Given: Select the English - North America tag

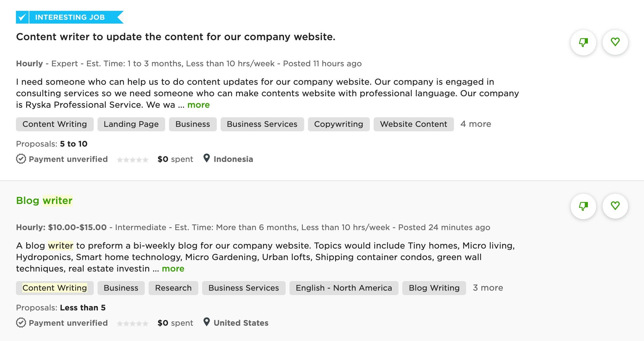Looking at the screenshot, I should (x=343, y=288).
